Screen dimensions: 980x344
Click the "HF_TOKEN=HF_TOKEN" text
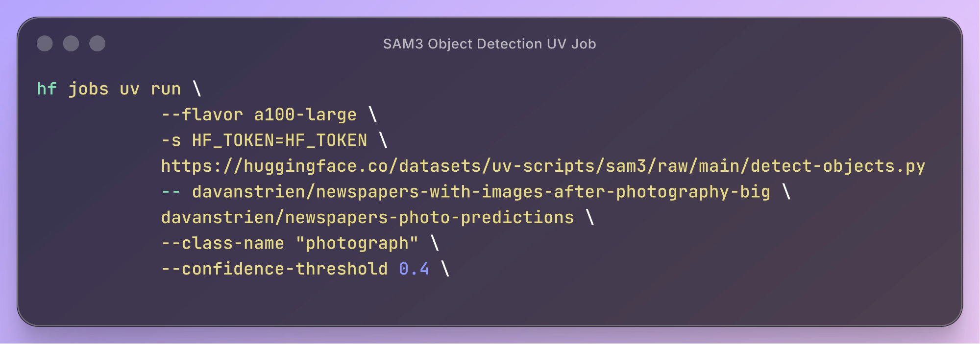click(279, 141)
